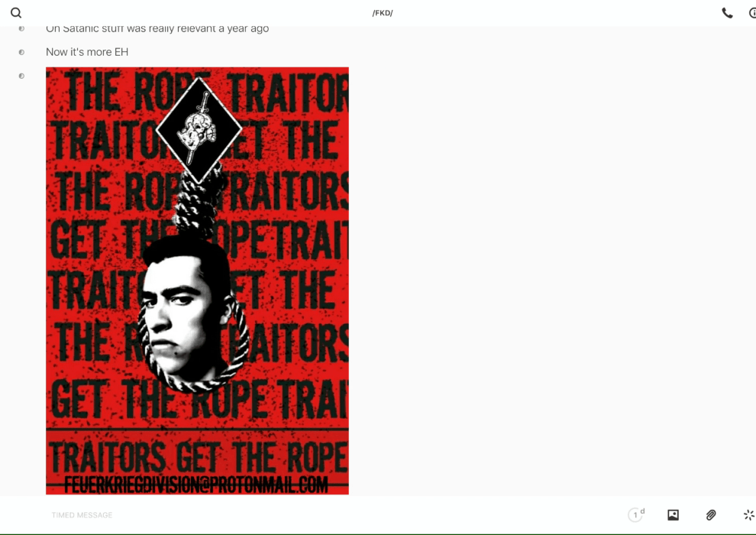
Task: Open search in the conversation
Action: tap(16, 13)
